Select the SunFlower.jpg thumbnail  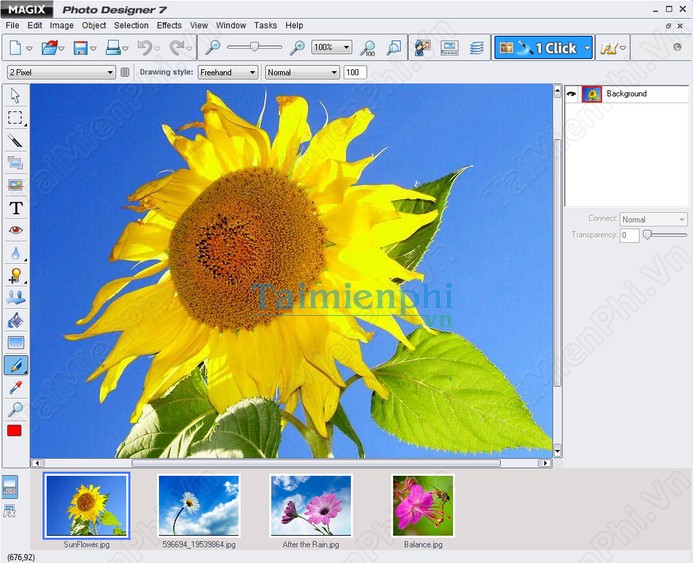tap(87, 505)
